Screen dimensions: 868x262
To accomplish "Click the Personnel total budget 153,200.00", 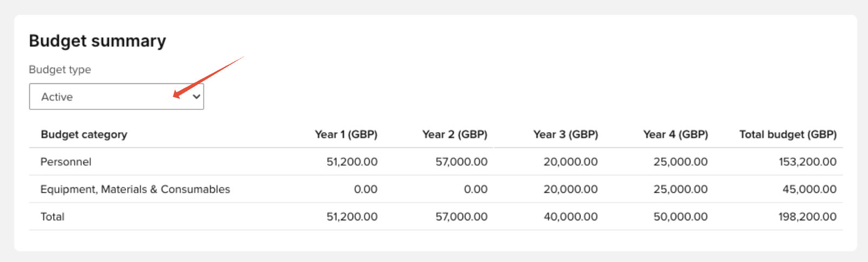I will pyautogui.click(x=807, y=162).
